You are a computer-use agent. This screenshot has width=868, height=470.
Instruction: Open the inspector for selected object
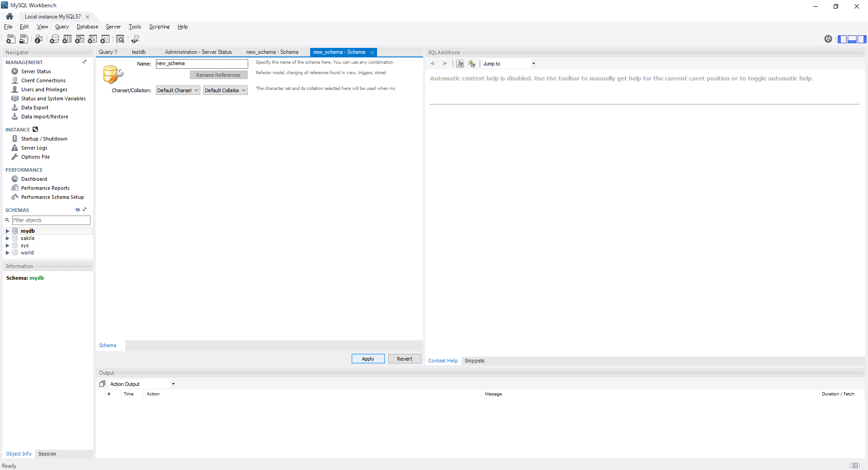tap(39, 39)
